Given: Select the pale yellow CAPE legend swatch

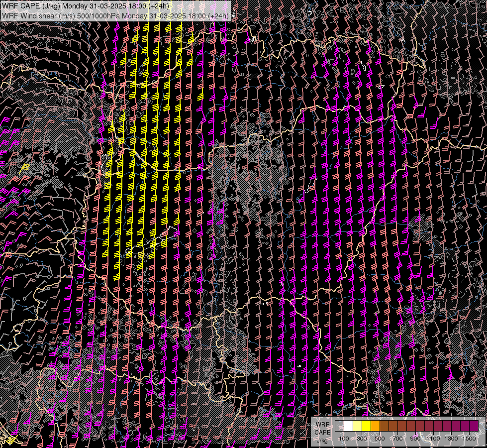Looking at the screenshot, I should tap(358, 426).
